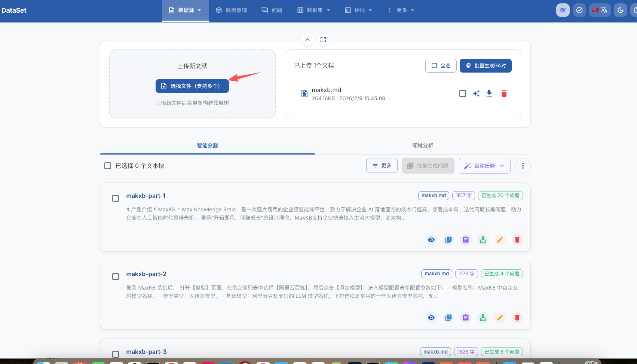Go to the 问题 page
Image resolution: width=637 pixels, height=364 pixels.
pos(272,10)
